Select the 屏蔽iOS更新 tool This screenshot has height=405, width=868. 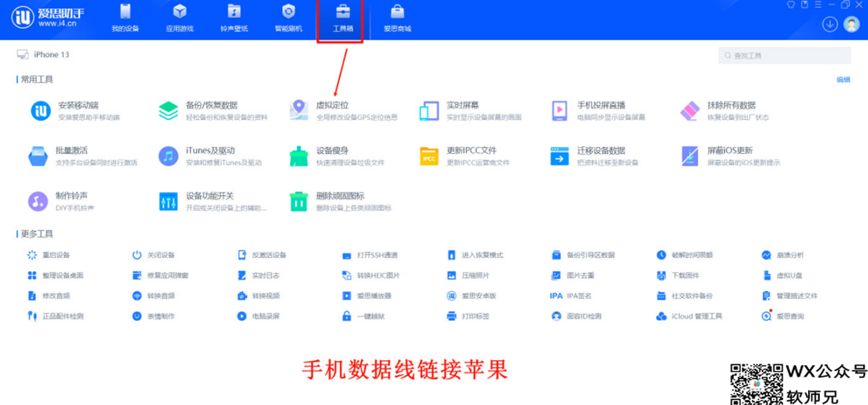tap(730, 156)
